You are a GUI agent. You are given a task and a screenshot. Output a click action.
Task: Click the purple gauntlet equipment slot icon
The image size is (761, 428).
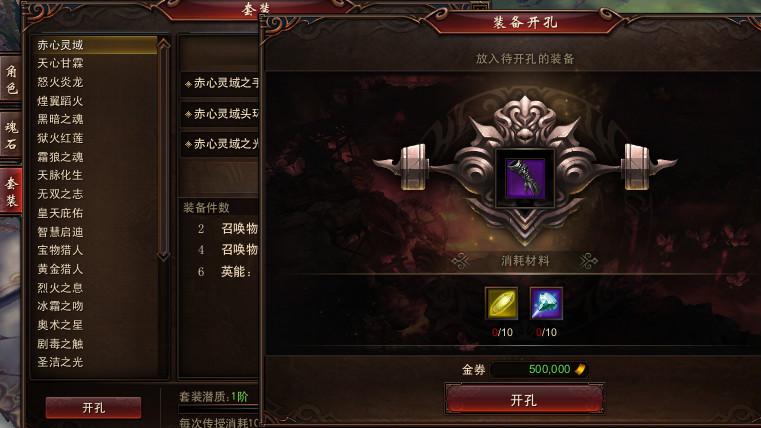525,179
